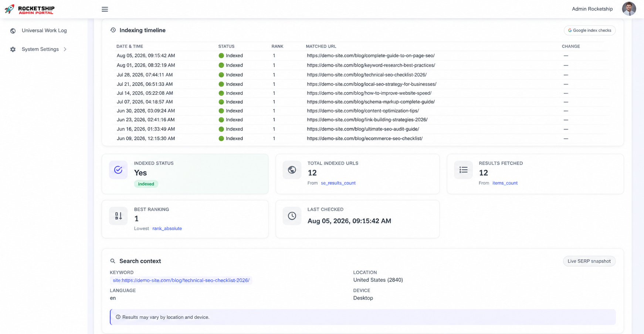
Task: Toggle the hamburger sidebar menu
Action: coord(105,9)
